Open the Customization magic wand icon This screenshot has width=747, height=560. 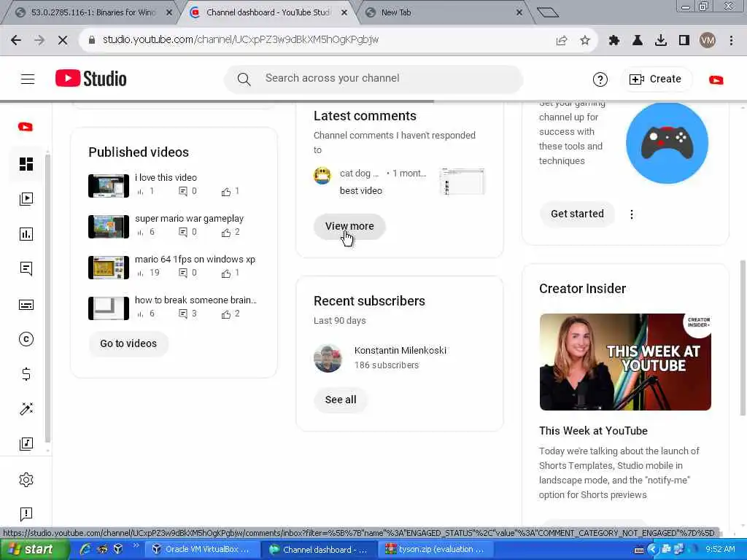point(26,408)
